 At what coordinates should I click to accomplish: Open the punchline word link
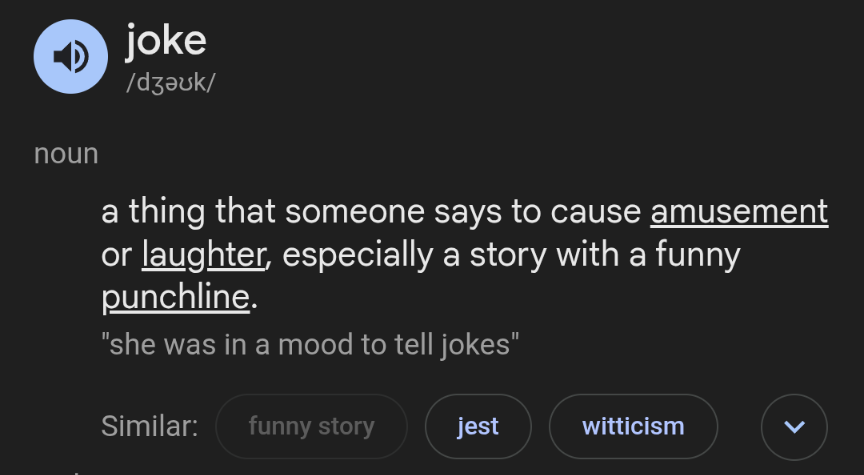(x=176, y=298)
